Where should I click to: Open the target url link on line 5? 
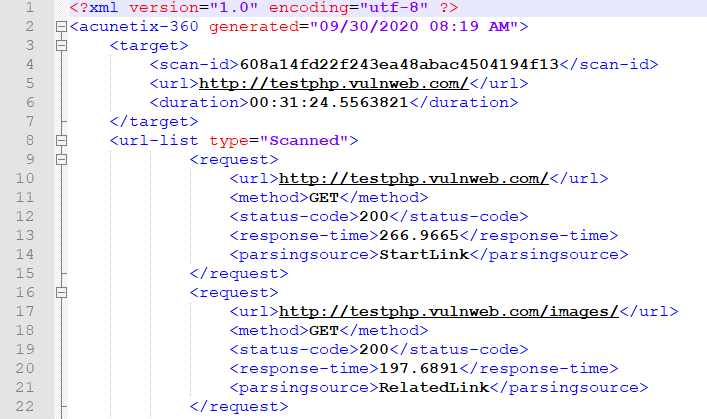pyautogui.click(x=334, y=83)
